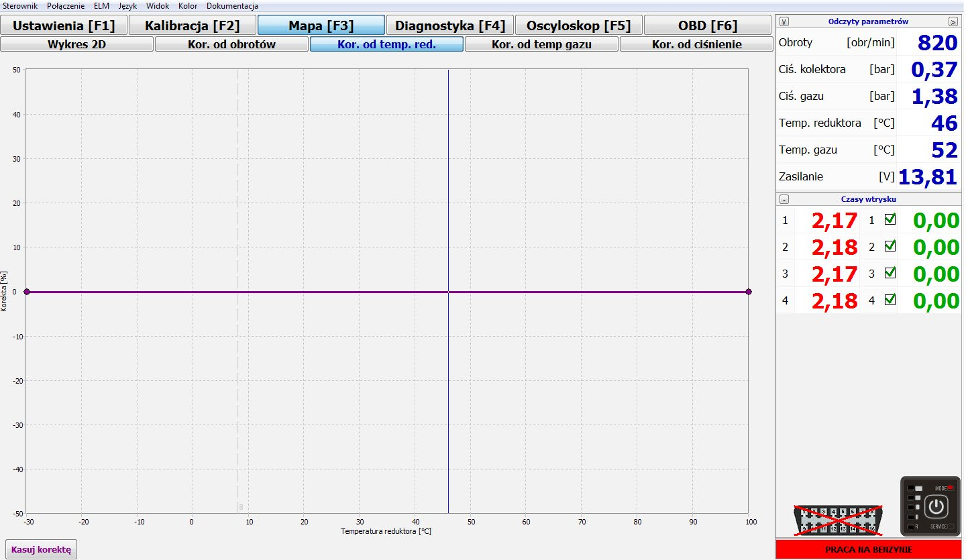Image resolution: width=966 pixels, height=560 pixels.
Task: Click the Ciś. kolektora value 0,37
Action: [934, 69]
